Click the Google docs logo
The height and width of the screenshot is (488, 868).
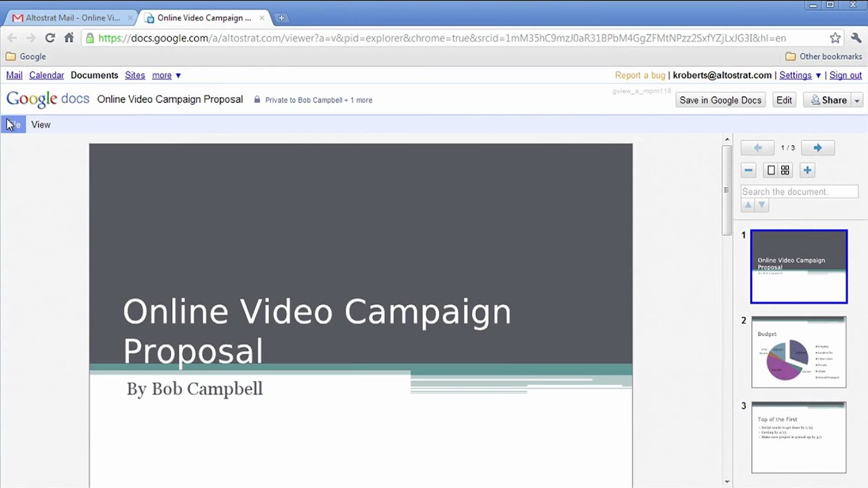coord(47,99)
